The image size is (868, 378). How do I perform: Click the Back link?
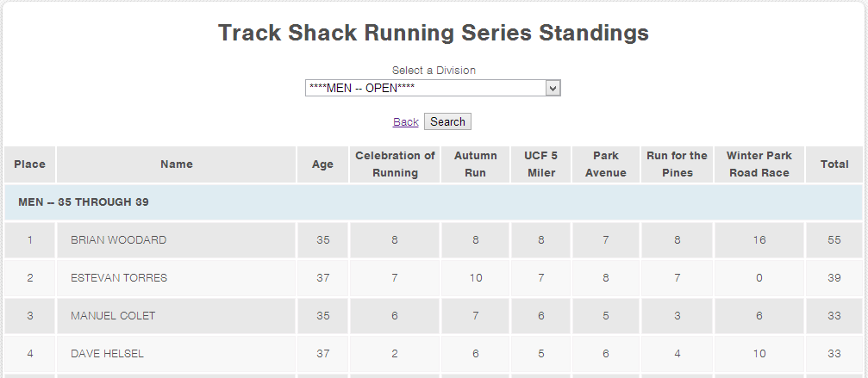tap(405, 122)
